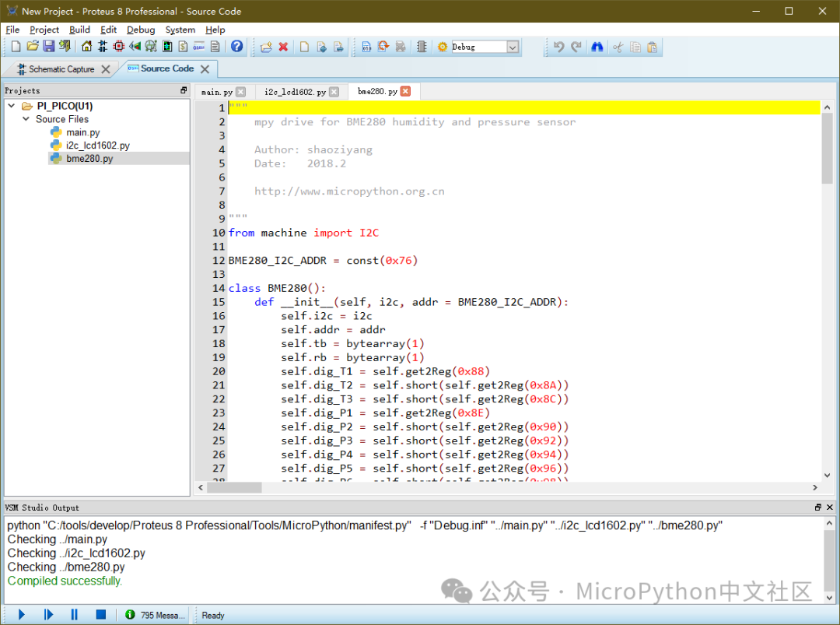Click the blank New File icon

click(x=304, y=47)
